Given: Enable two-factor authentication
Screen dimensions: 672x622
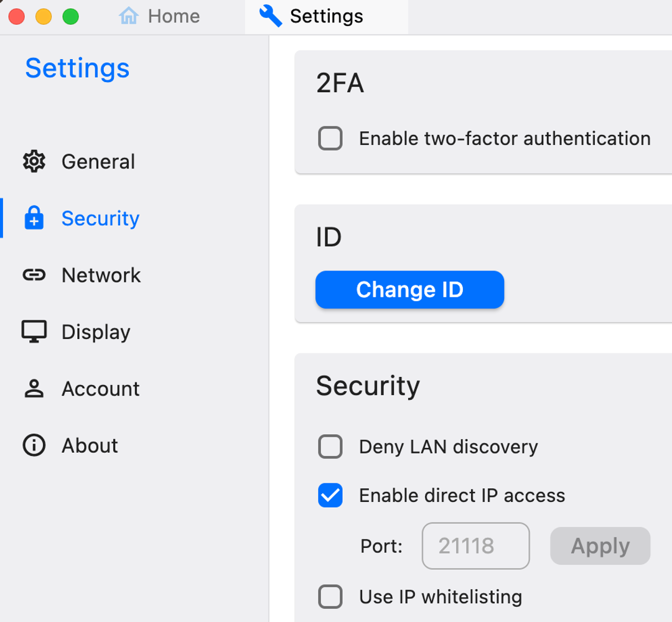Looking at the screenshot, I should pyautogui.click(x=330, y=138).
